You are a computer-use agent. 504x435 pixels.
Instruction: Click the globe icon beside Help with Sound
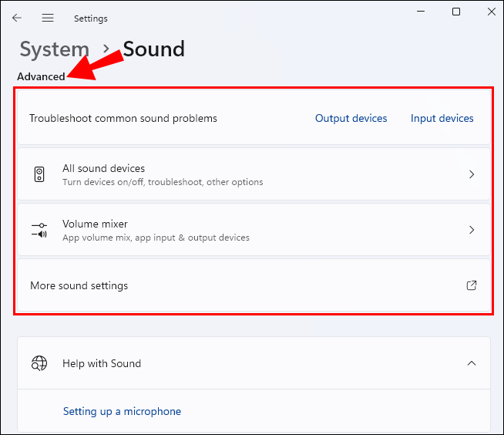click(39, 363)
